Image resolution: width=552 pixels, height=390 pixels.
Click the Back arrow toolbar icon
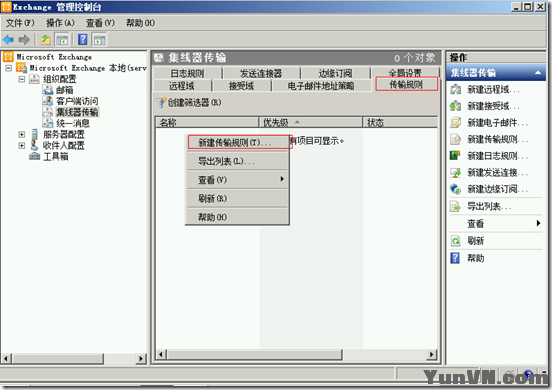point(8,40)
